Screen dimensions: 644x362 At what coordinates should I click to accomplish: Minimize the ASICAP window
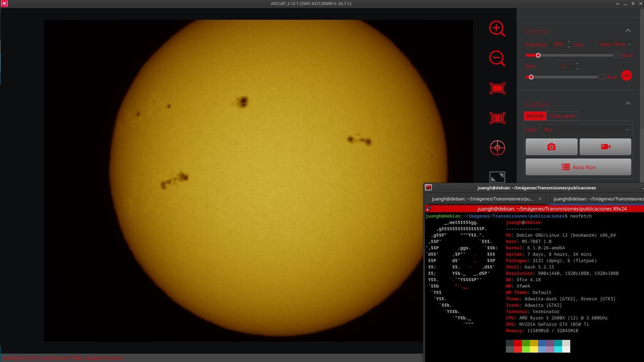click(625, 4)
